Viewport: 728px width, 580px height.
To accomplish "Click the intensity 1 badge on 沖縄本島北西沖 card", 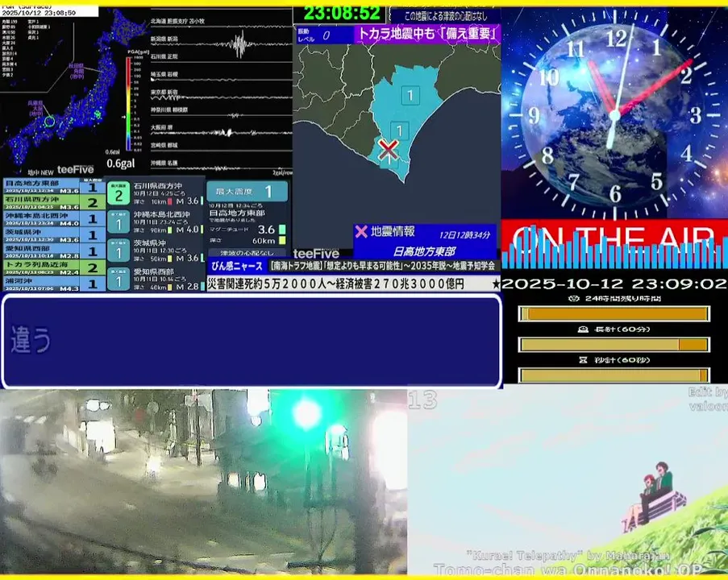I will click(119, 222).
